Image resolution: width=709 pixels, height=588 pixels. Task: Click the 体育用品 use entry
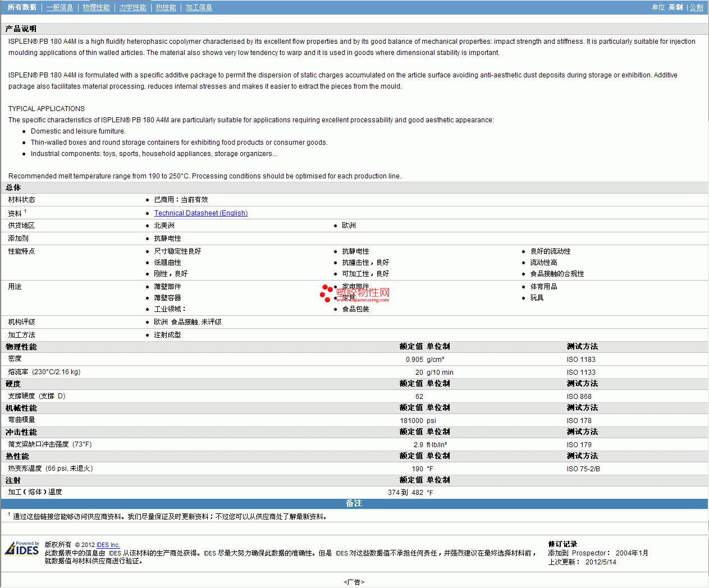543,287
